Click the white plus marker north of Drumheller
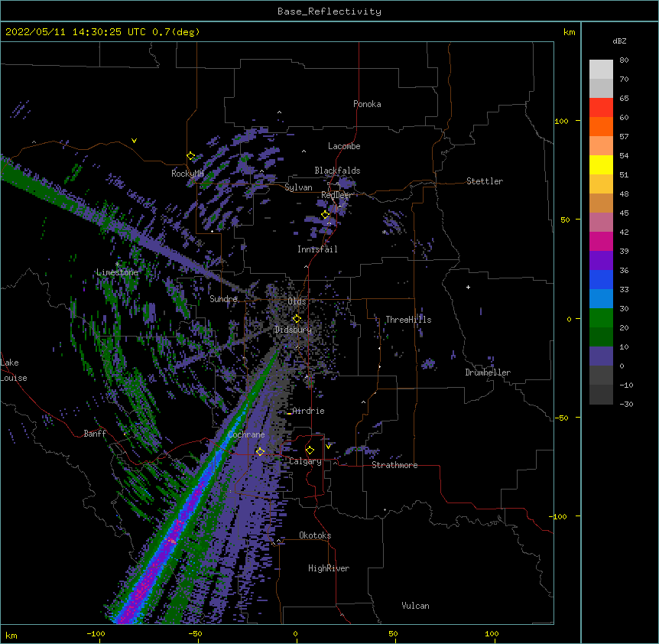This screenshot has height=644, width=659. (x=468, y=287)
